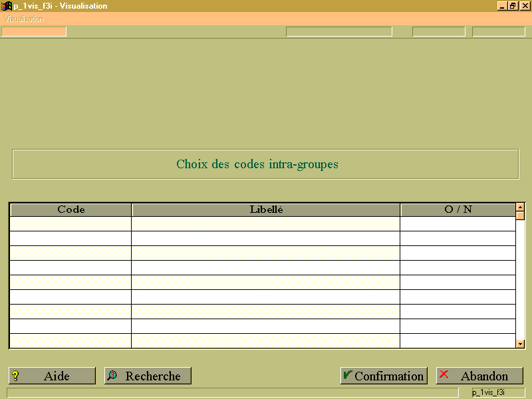Click the Recherche button
This screenshot has width=532, height=399.
pos(148,376)
